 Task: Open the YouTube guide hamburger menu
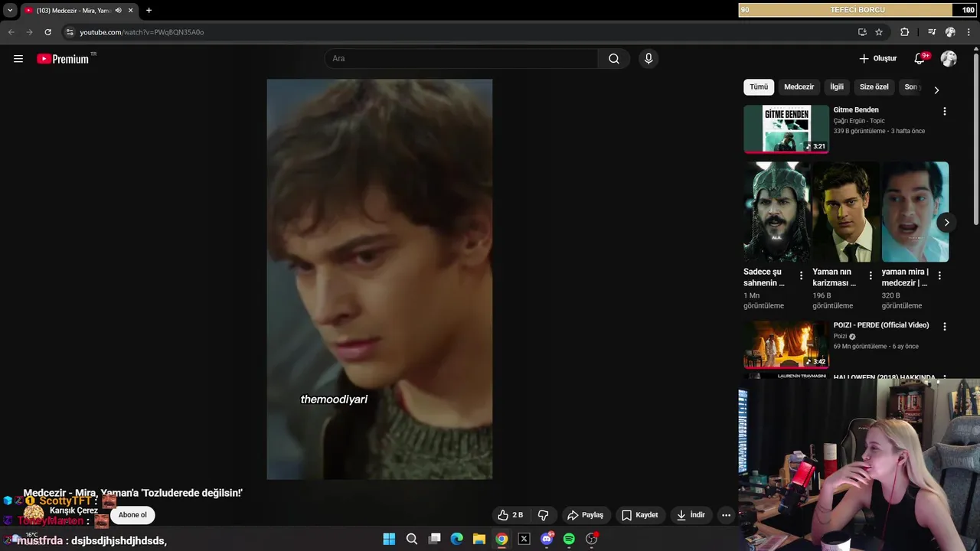pos(18,59)
